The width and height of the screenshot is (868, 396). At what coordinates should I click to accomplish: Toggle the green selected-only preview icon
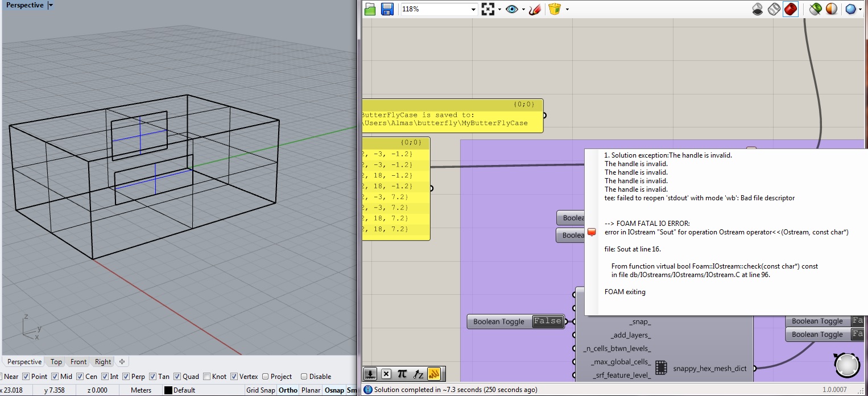[x=816, y=9]
